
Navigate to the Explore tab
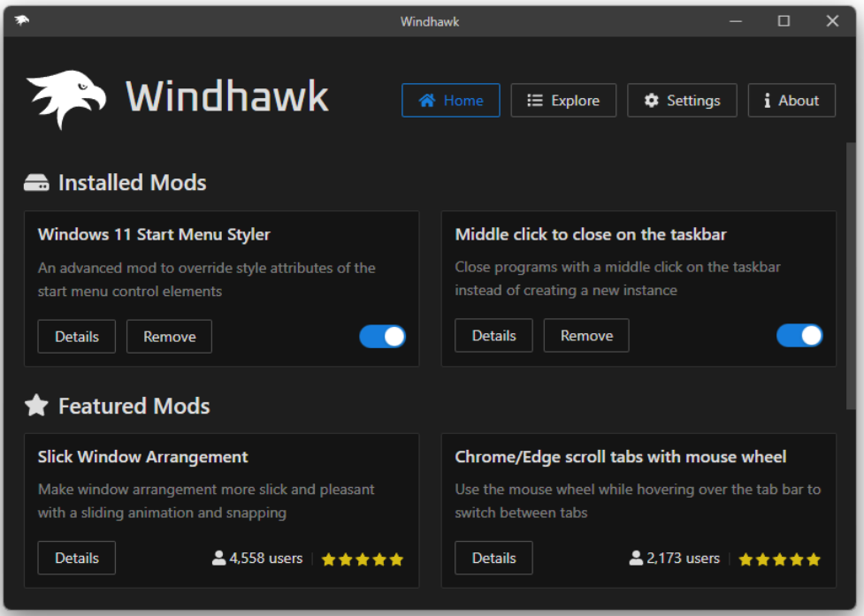point(563,100)
